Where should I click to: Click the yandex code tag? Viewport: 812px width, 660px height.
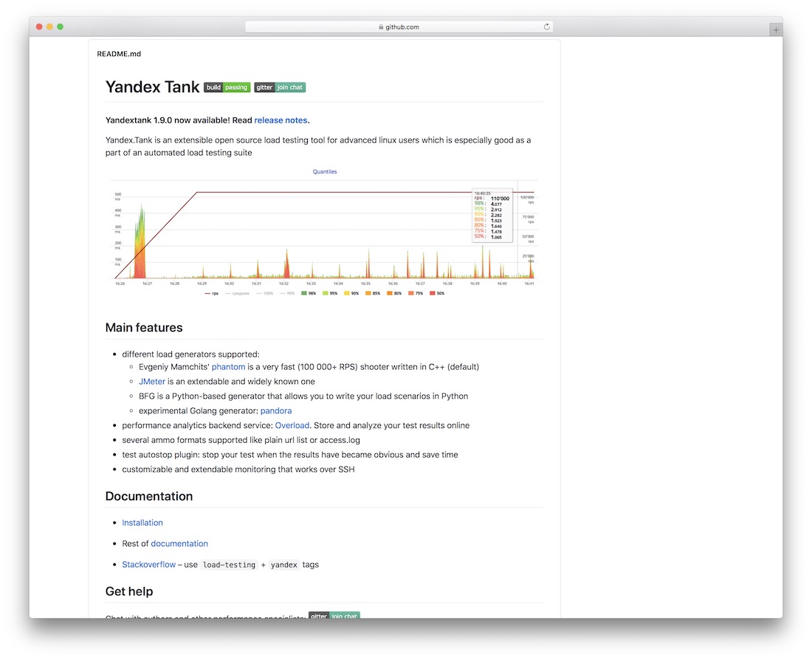pos(283,565)
